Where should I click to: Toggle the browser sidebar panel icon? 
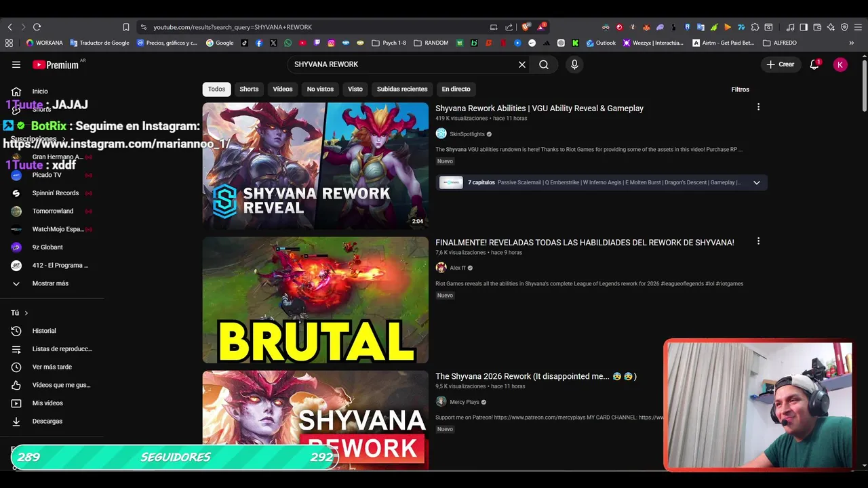coord(804,27)
